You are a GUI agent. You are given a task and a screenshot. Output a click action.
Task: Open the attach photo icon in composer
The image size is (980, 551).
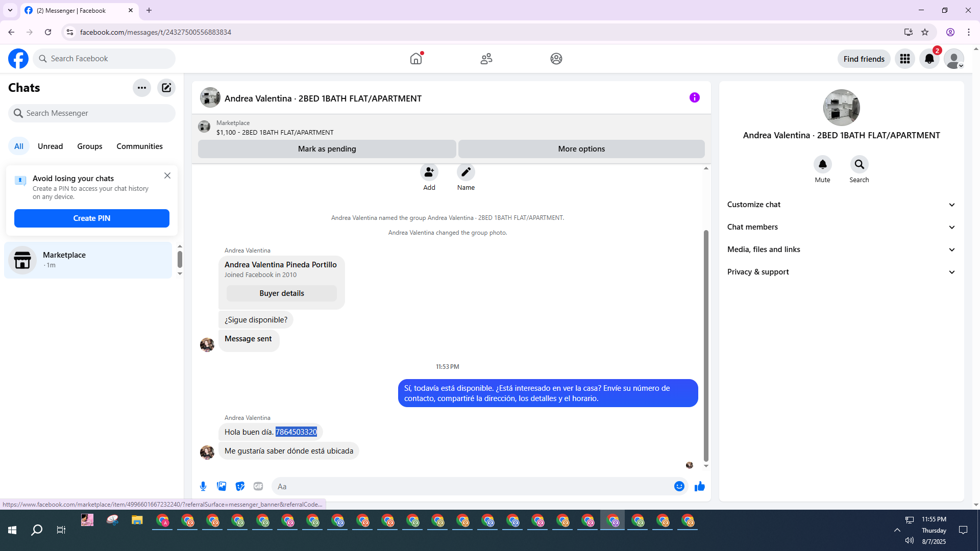(222, 486)
